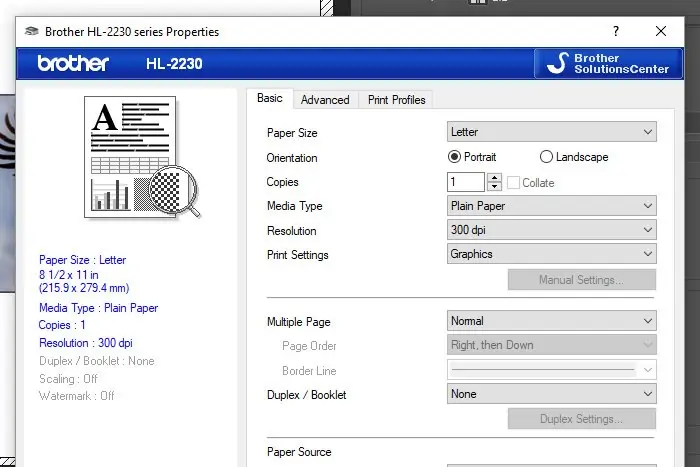Viewport: 700px width, 467px height.
Task: Open the Print Profiles tab
Action: (396, 100)
